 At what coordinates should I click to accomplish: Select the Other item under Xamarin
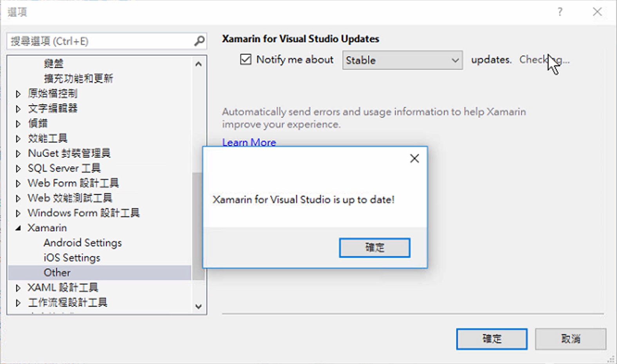pyautogui.click(x=57, y=272)
